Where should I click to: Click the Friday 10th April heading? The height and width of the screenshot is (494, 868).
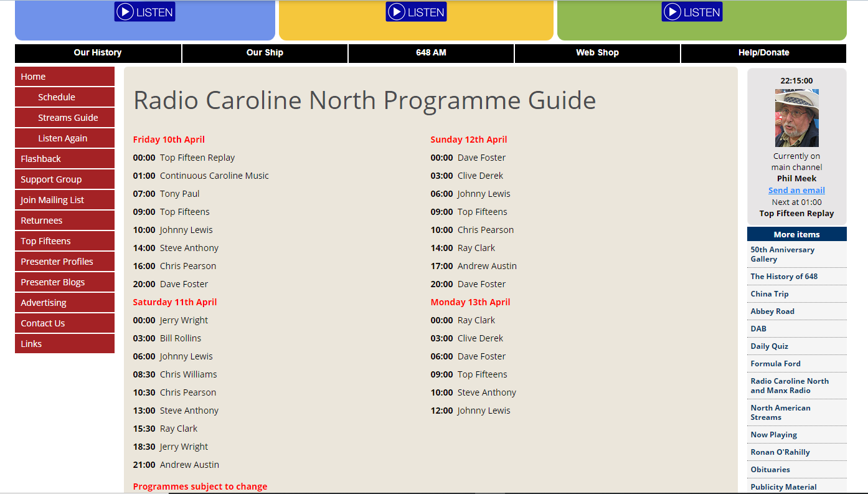[169, 140]
